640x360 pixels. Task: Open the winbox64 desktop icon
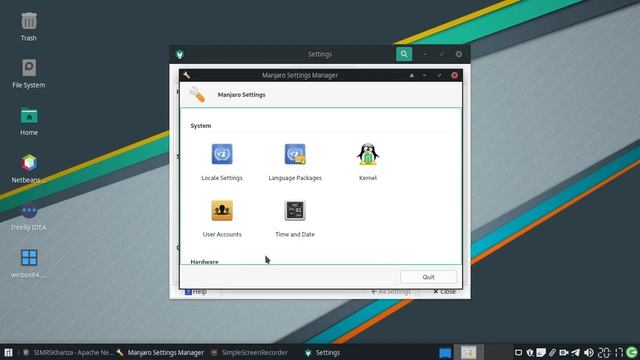pos(28,264)
